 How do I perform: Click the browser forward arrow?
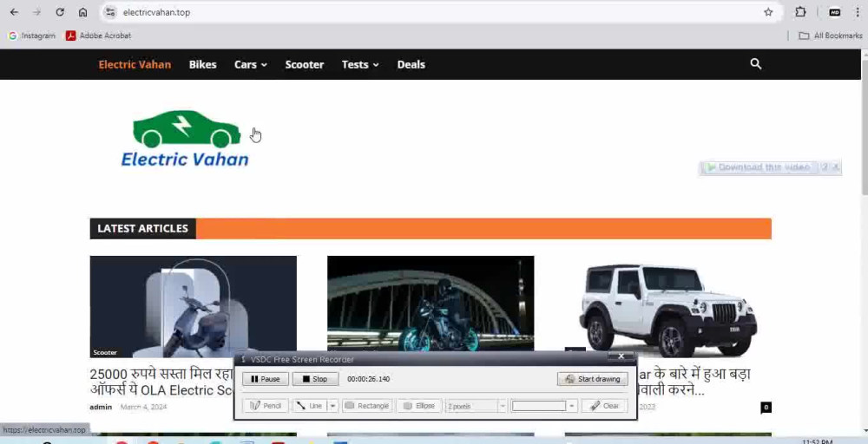36,12
